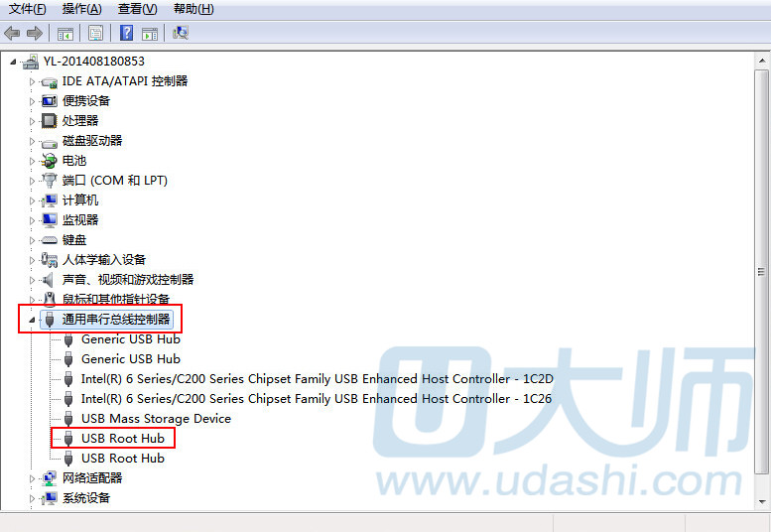The image size is (771, 532).
Task: Click the scrollbar down arrow
Action: 762,501
